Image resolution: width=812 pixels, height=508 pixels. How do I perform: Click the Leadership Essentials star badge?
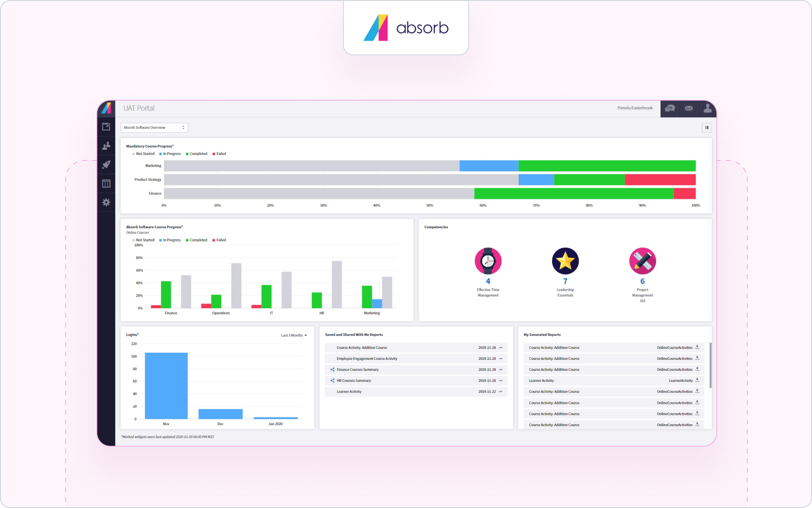click(565, 261)
